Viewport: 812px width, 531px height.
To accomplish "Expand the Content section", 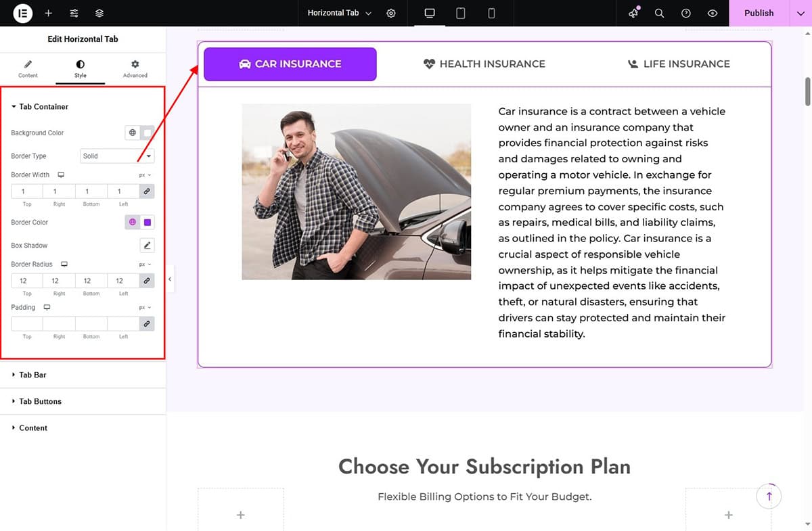I will (83, 428).
